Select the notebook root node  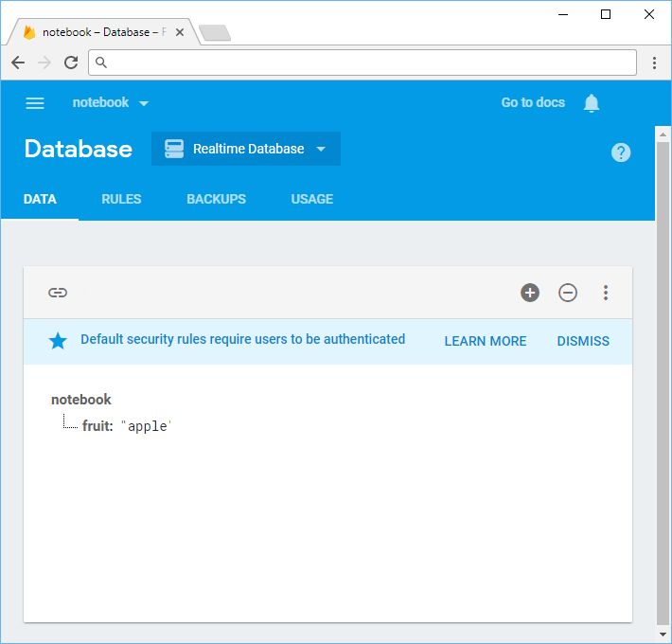pos(81,400)
